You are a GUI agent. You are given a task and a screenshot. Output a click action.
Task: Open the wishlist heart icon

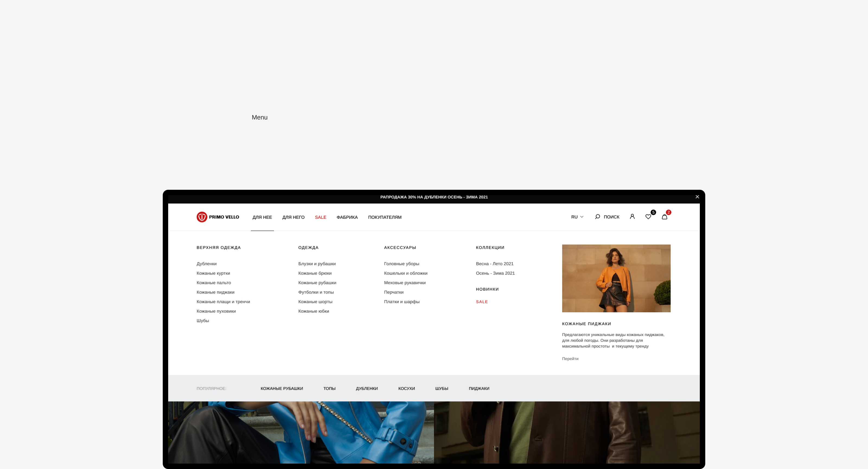(x=648, y=217)
